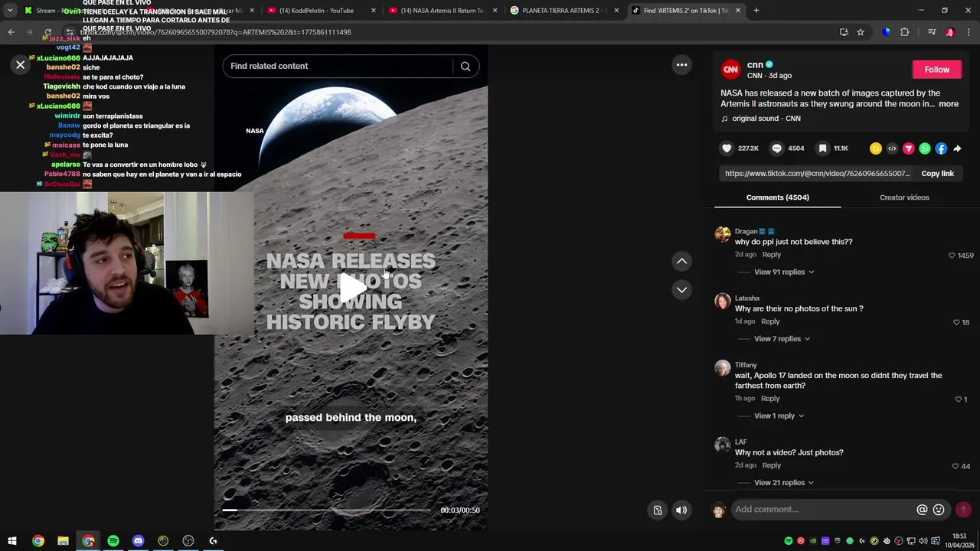Like Tiffany's comment with 1 like
980x551 pixels.
coord(958,399)
